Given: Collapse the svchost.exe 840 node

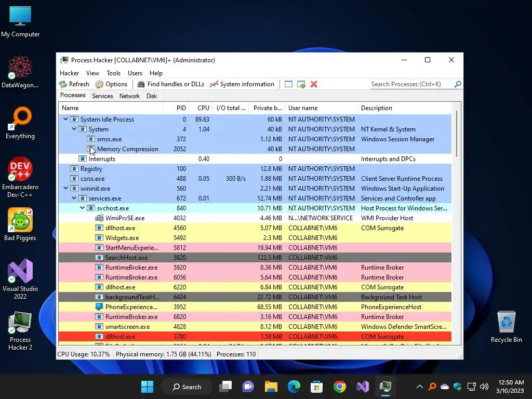Looking at the screenshot, I should pos(82,208).
